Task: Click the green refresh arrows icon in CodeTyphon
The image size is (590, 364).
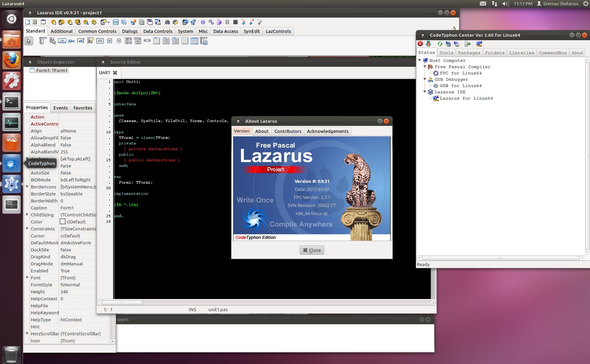Action: click(x=440, y=44)
